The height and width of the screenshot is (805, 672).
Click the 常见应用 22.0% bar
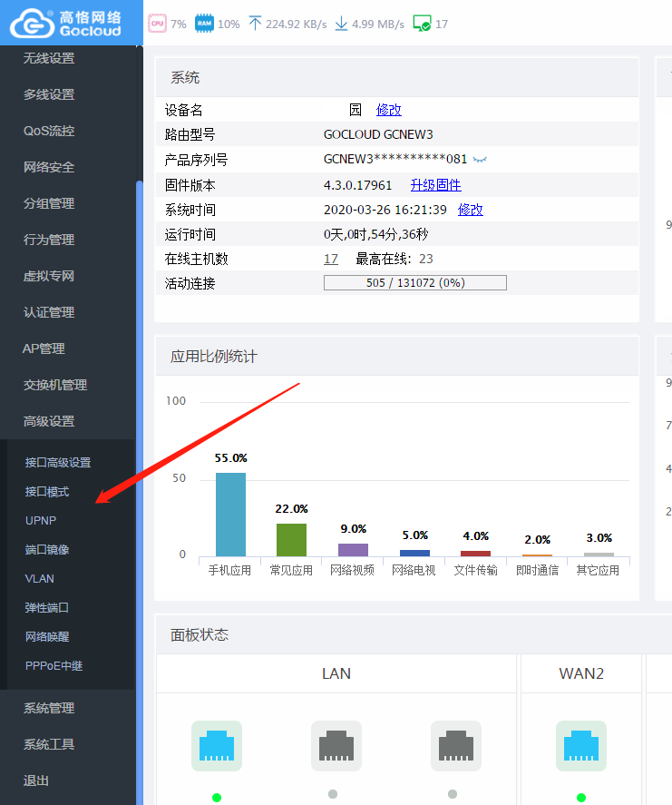(291, 540)
